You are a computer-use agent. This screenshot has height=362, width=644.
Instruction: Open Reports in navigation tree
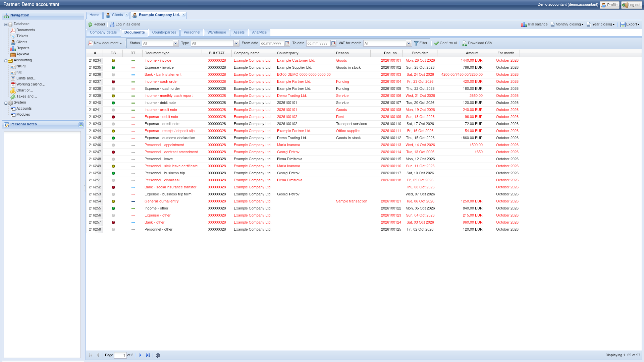click(23, 48)
